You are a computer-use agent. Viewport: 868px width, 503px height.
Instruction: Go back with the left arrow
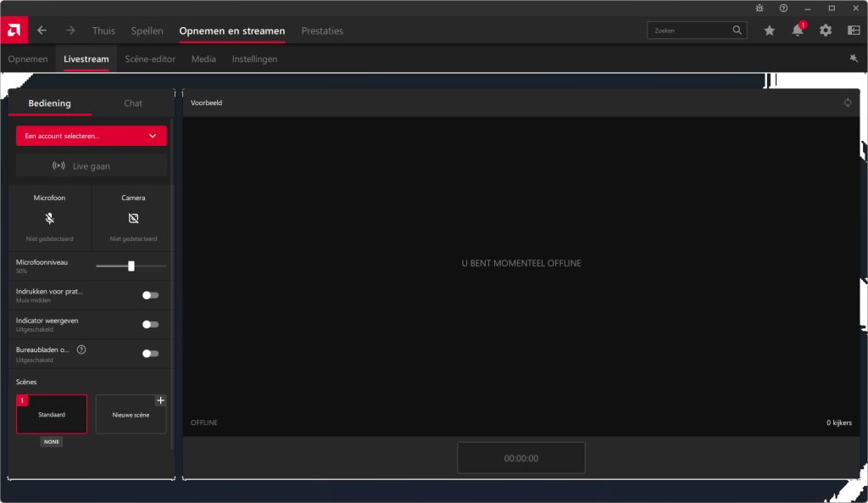pyautogui.click(x=42, y=31)
